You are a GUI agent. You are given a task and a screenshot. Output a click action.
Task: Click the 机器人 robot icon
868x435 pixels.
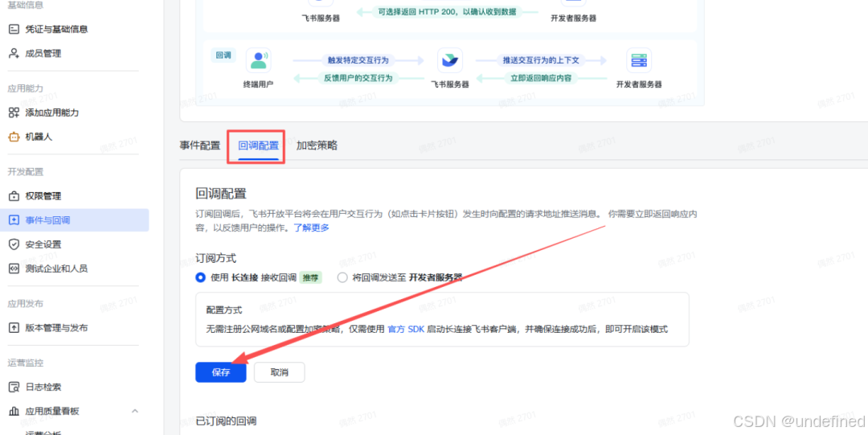pos(14,137)
